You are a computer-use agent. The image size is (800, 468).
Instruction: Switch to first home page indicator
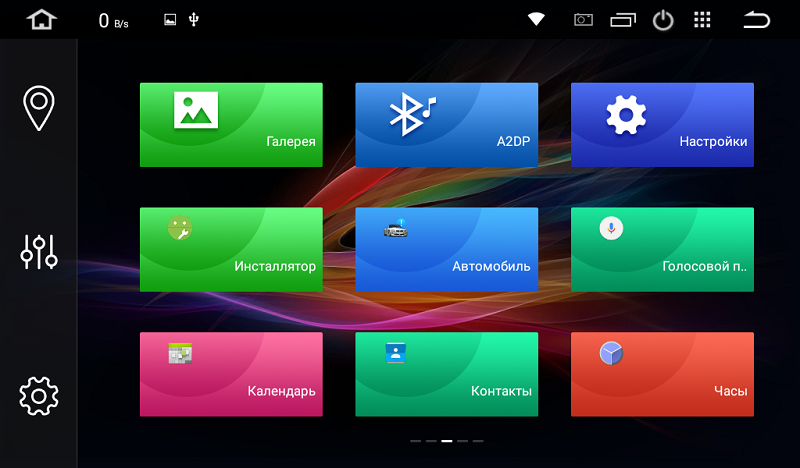click(416, 441)
